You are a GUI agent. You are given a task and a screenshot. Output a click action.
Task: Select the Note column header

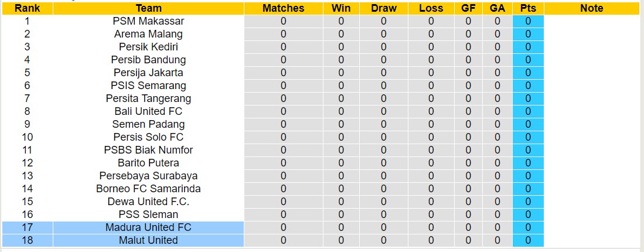[591, 8]
